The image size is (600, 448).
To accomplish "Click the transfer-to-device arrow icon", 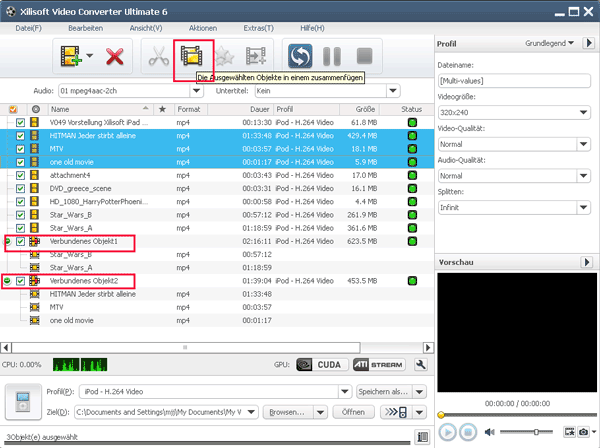I will pyautogui.click(x=396, y=412).
